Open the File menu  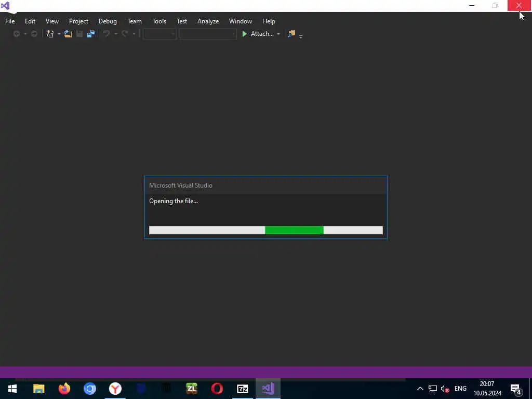(x=10, y=21)
